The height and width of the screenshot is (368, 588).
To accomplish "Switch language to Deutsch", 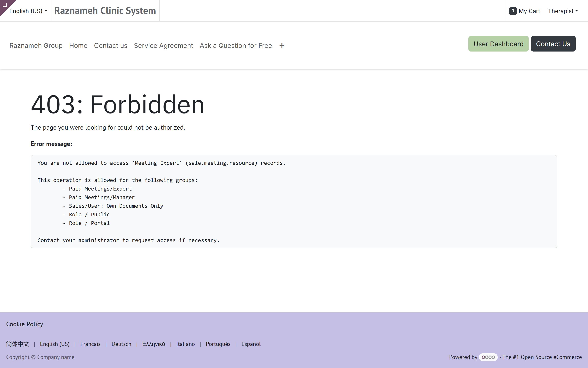I will 121,344.
